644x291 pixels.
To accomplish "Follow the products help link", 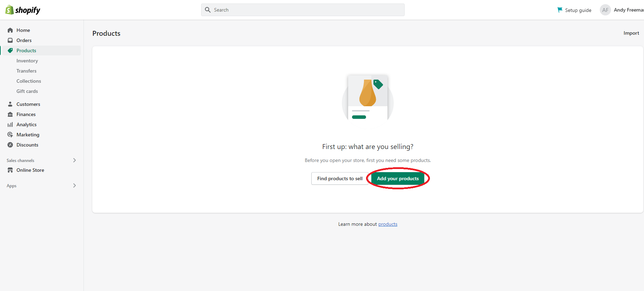I will point(388,224).
